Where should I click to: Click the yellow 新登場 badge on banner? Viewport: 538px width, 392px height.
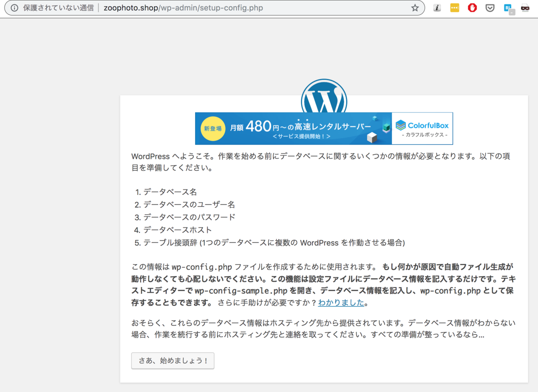[x=213, y=128]
